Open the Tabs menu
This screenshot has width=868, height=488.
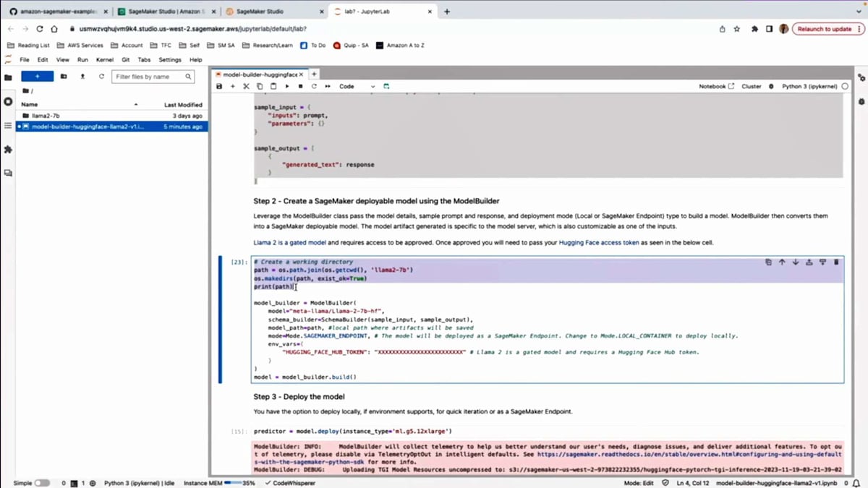(144, 60)
